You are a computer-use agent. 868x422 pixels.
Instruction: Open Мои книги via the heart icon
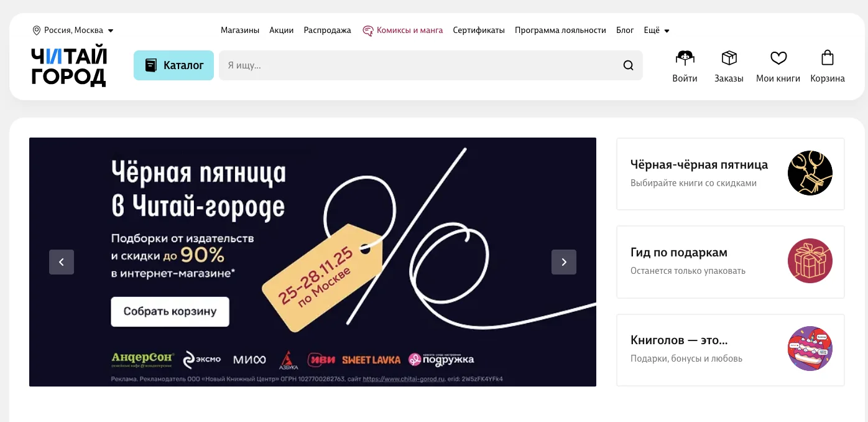pos(778,59)
